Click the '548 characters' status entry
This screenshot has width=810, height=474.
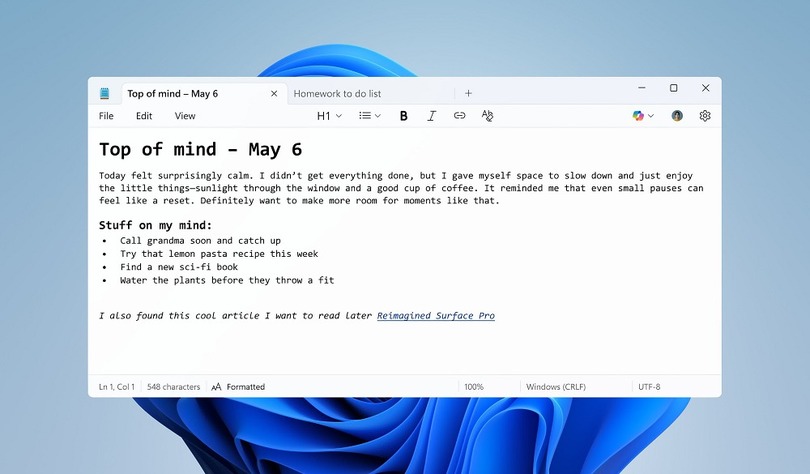pyautogui.click(x=174, y=387)
